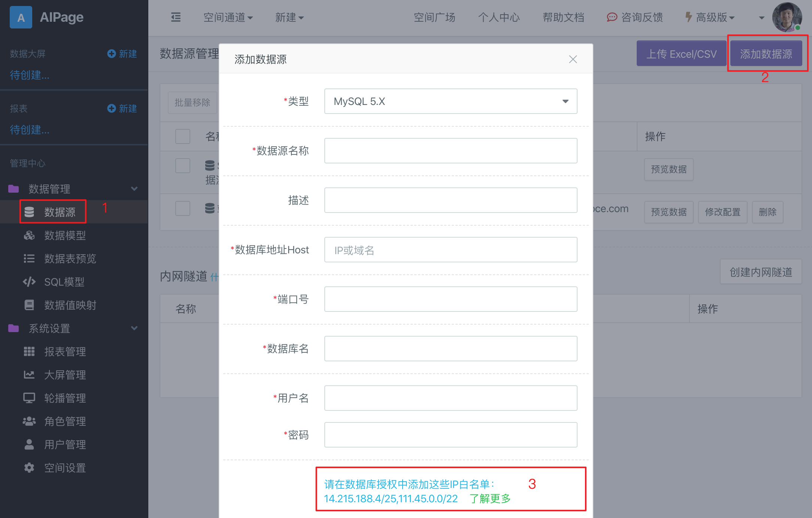Open the 高级版 dropdown
Screen dimensions: 812x518
click(x=715, y=17)
